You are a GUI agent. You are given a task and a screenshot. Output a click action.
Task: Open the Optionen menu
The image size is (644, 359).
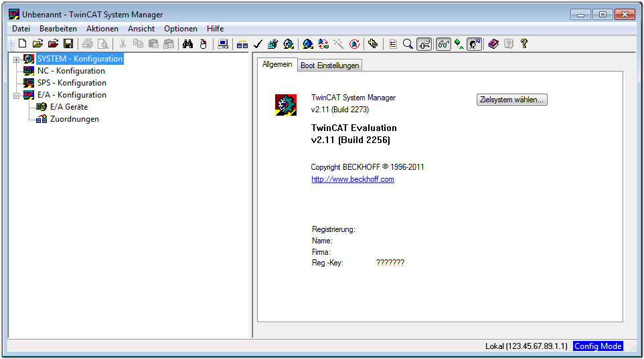click(181, 29)
